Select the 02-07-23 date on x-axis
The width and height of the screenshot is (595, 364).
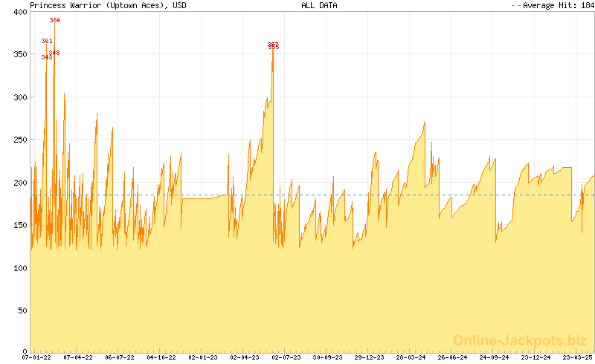286,357
